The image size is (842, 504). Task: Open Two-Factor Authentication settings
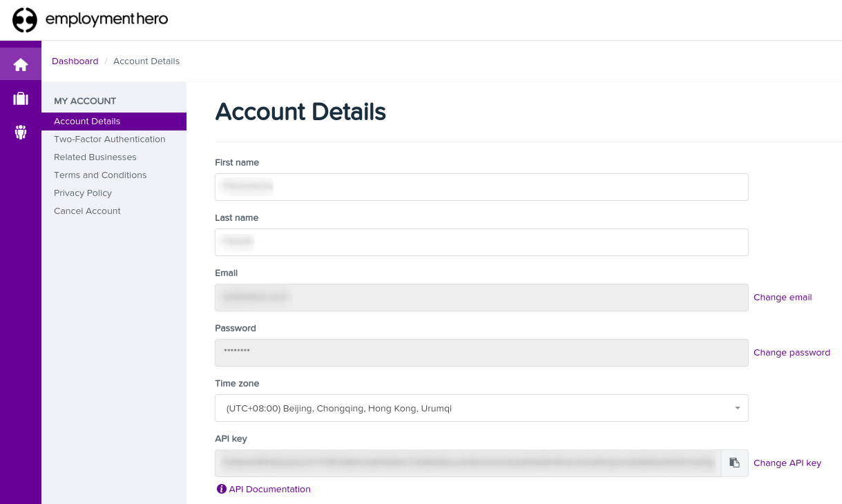tap(109, 139)
